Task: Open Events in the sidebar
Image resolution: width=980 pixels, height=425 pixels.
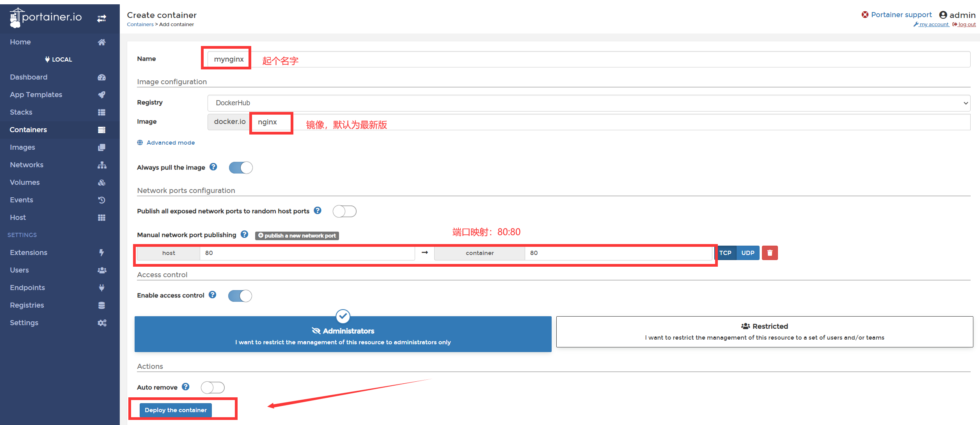Action: [x=21, y=200]
